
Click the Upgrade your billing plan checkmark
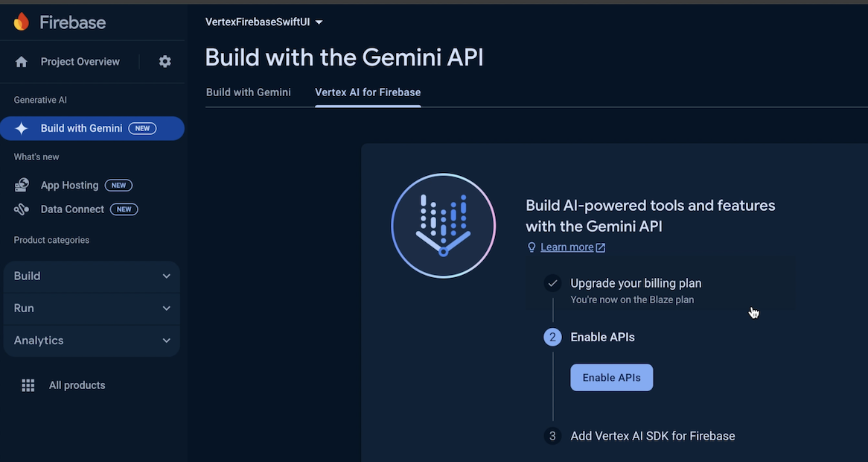(552, 283)
